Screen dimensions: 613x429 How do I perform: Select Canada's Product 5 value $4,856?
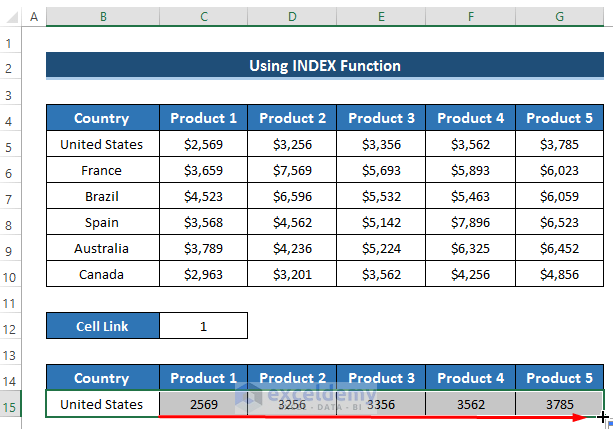pyautogui.click(x=560, y=274)
